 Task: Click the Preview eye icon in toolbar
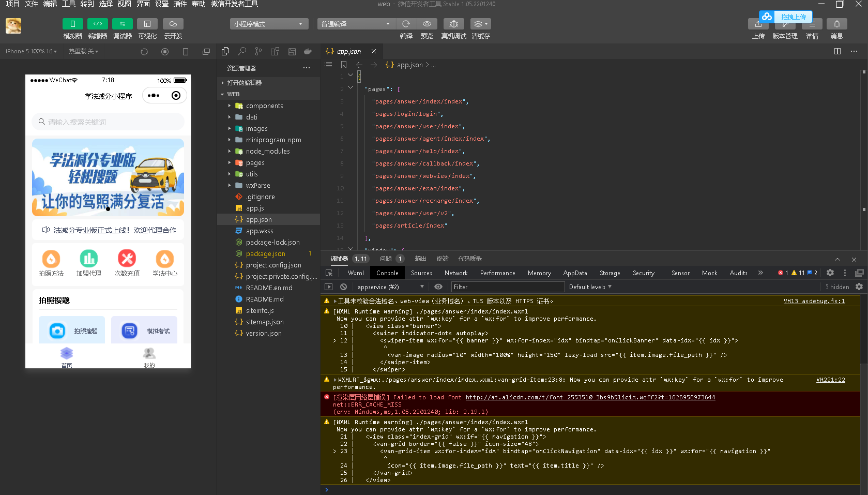point(427,24)
